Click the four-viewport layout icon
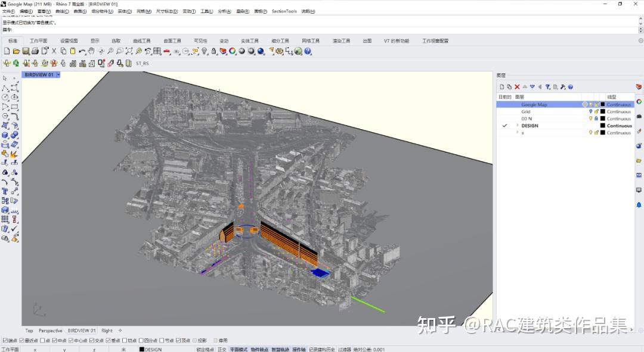This screenshot has width=644, height=352. pos(157,51)
